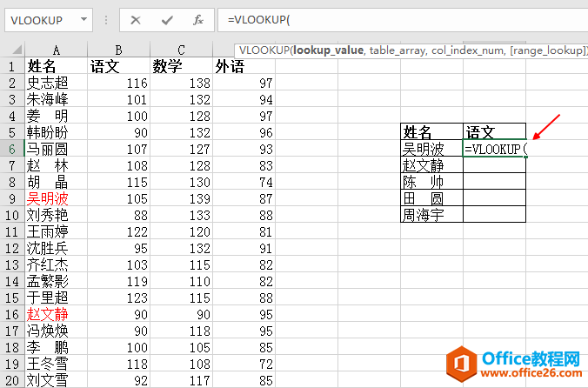
Task: Select row 16 header
Action: [12, 314]
